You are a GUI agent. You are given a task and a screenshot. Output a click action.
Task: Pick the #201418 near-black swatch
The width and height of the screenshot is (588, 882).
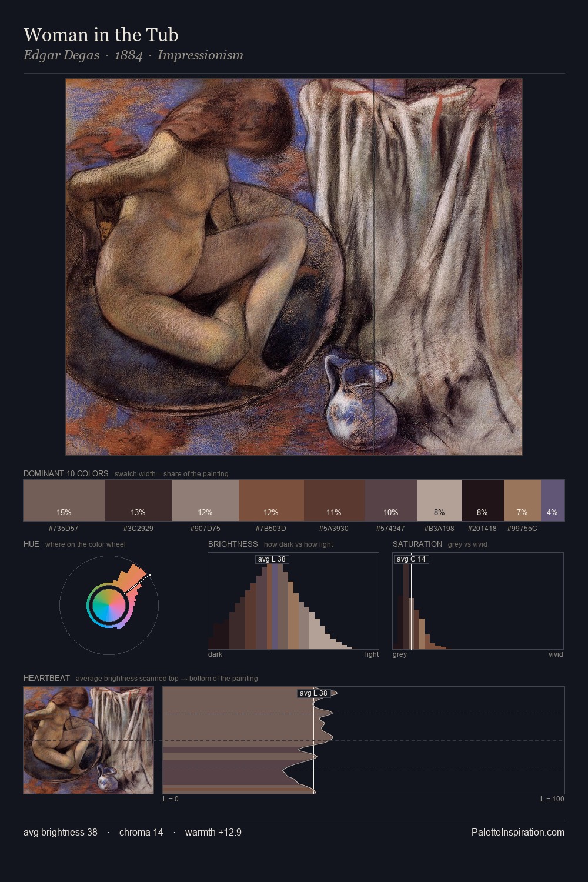[x=483, y=500]
